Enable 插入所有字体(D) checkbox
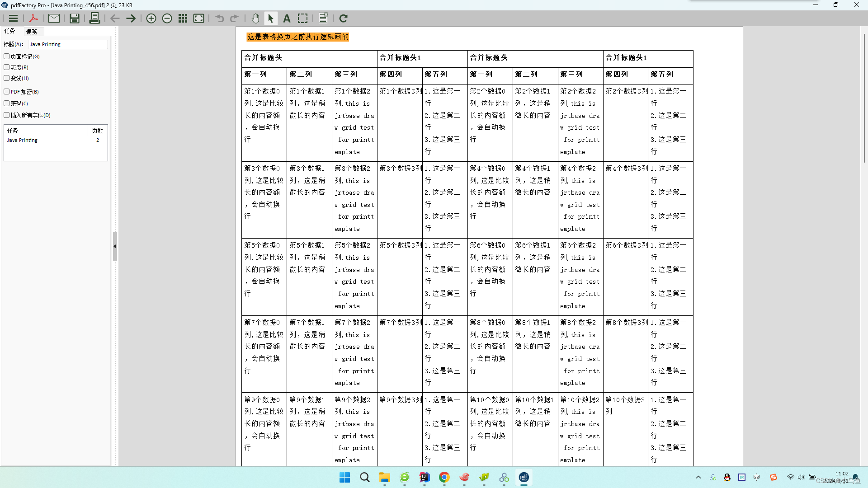868x488 pixels. tap(7, 115)
